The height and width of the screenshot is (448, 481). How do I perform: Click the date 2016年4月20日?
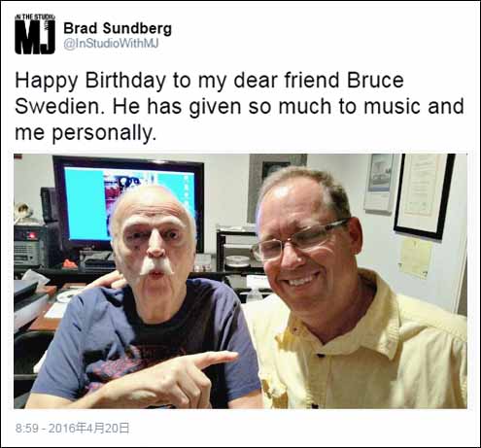pos(89,429)
